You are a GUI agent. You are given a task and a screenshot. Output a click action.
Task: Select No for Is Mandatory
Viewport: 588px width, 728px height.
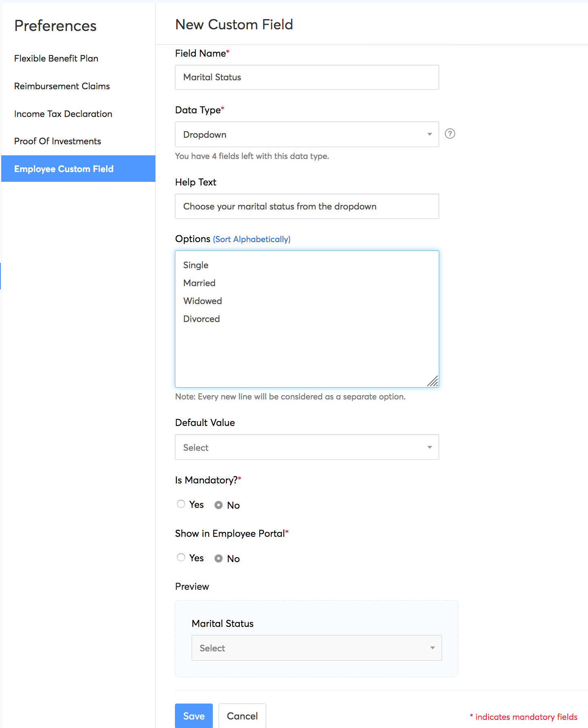tap(219, 505)
